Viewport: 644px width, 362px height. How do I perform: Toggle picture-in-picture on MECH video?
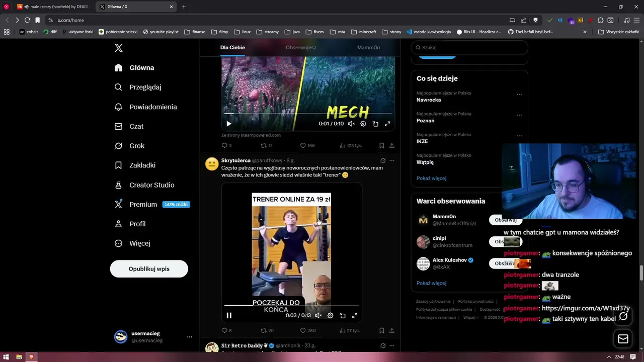click(x=375, y=124)
